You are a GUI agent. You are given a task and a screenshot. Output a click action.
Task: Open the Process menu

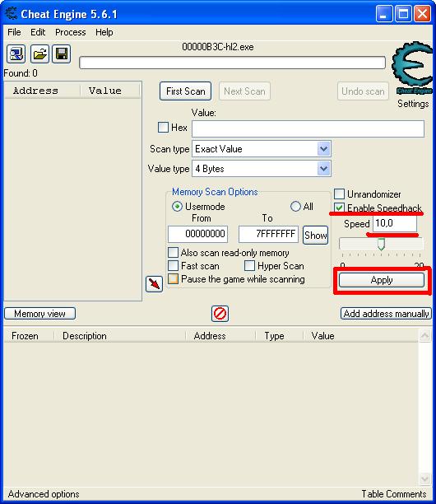coord(70,32)
